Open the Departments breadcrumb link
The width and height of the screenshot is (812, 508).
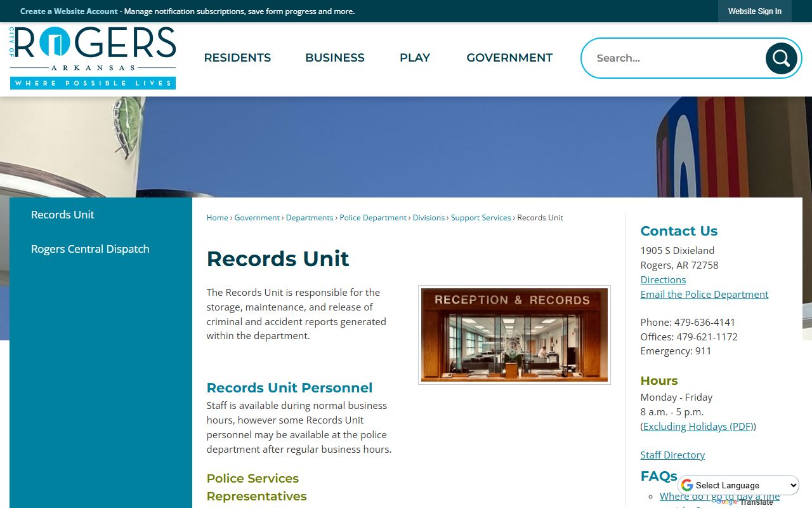(310, 218)
